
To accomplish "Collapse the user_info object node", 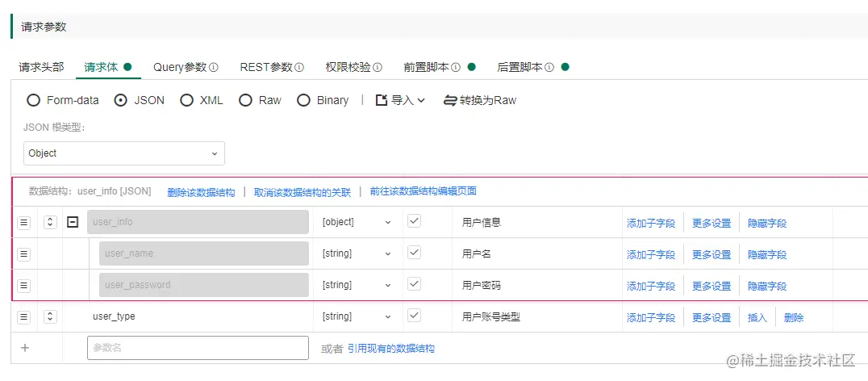I will tap(73, 222).
